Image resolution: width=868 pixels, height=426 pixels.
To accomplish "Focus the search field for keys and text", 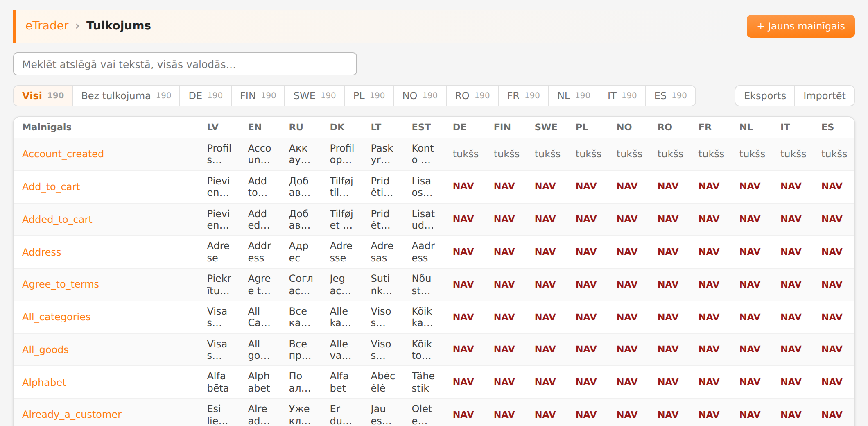I will click(185, 64).
